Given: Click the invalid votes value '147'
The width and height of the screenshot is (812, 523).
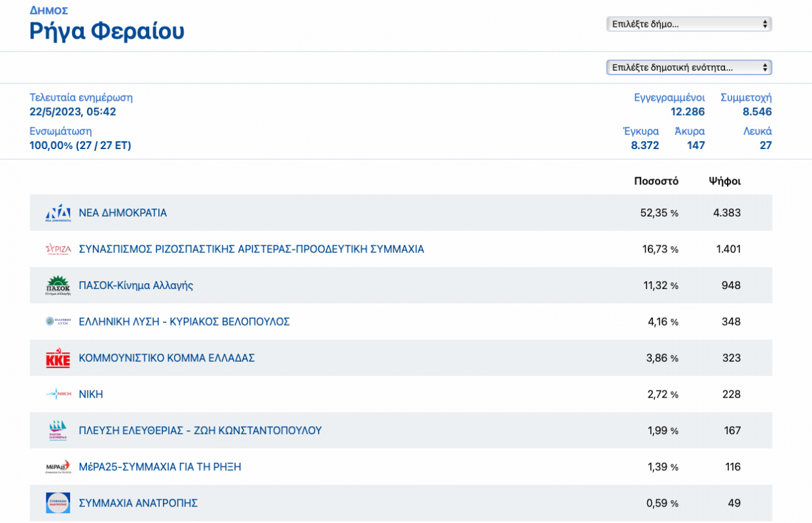Looking at the screenshot, I should tap(696, 145).
